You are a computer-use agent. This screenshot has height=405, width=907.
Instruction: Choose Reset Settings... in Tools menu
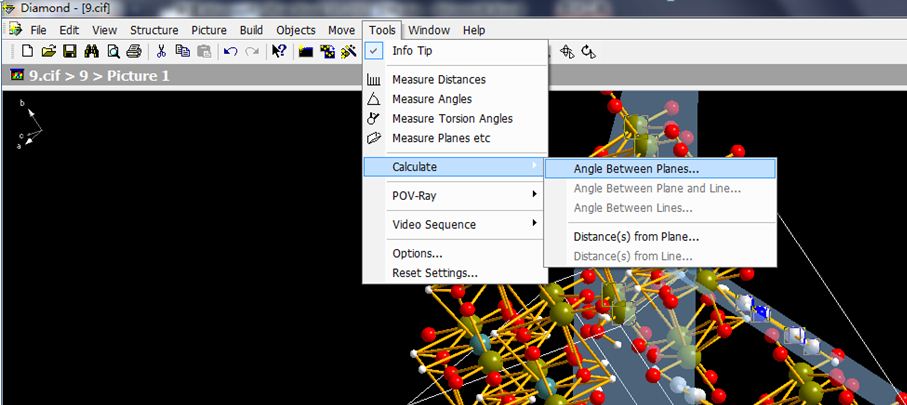455,273
